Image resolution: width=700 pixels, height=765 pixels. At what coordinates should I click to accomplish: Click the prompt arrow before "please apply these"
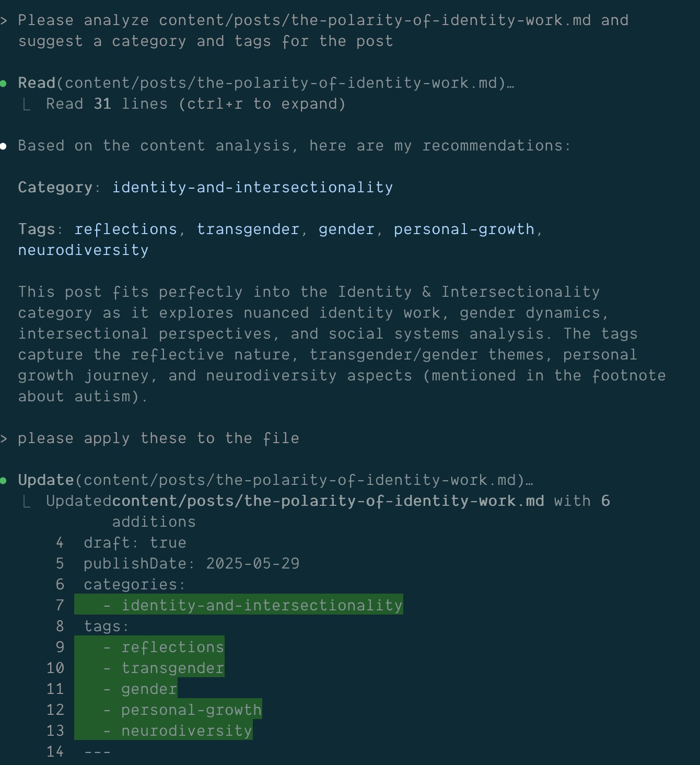[4, 439]
